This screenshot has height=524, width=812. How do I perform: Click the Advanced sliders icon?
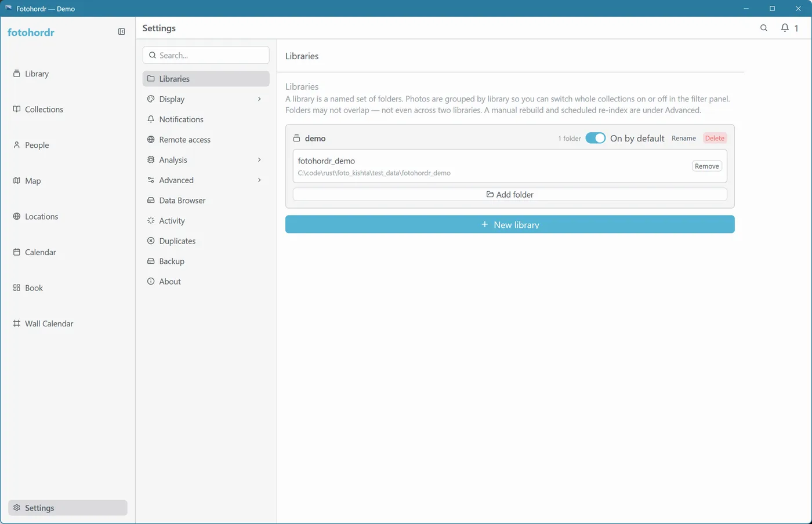(x=151, y=180)
